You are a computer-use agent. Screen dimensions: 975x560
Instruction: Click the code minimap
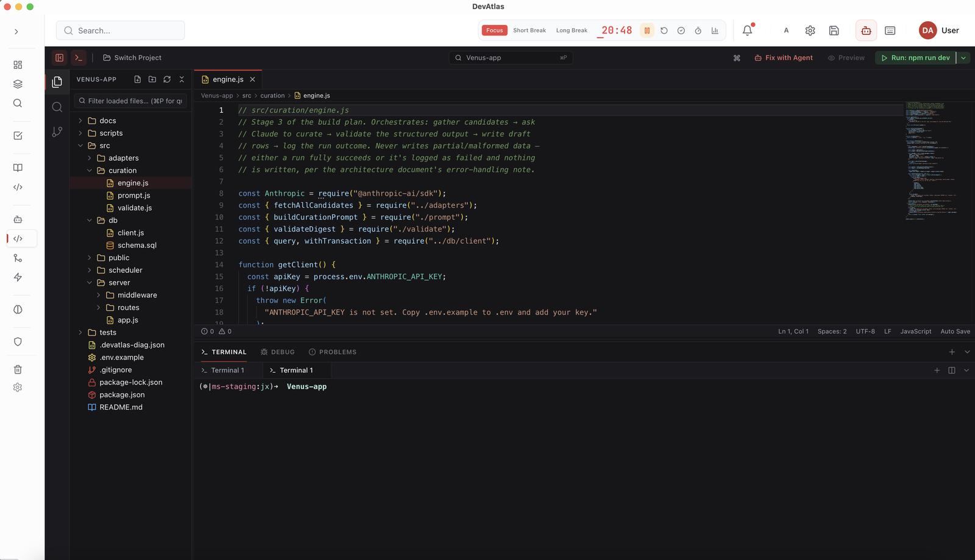[x=931, y=161]
